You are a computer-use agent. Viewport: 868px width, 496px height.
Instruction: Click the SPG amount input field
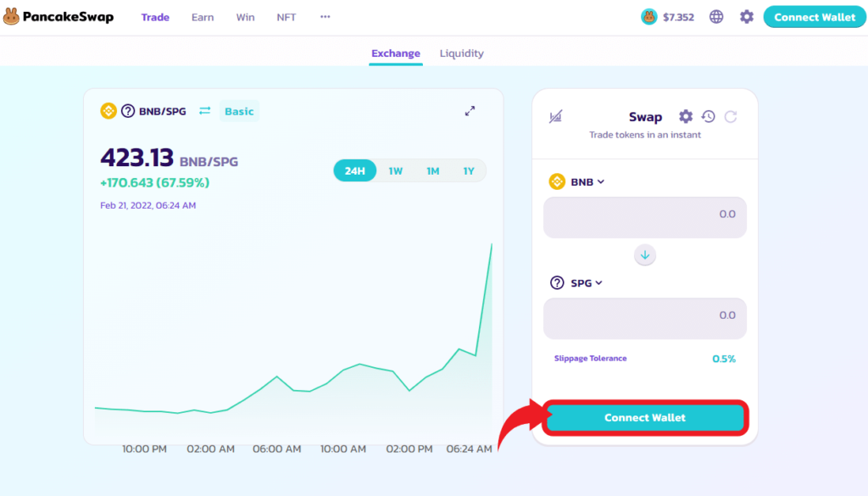(645, 318)
